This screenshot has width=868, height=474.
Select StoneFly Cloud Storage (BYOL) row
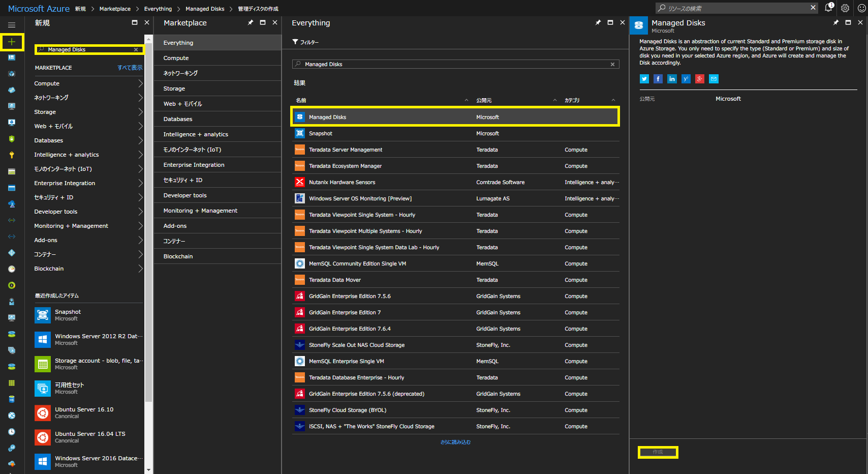coord(455,410)
